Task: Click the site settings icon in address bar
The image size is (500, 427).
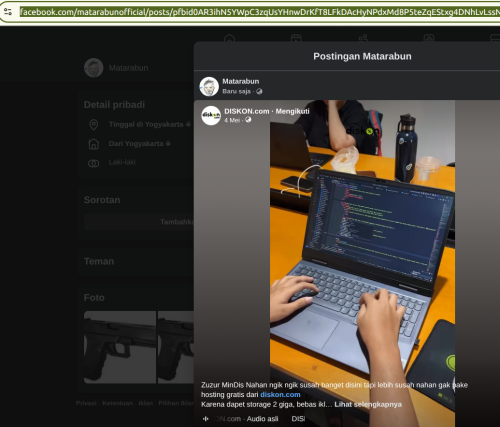Action: tap(8, 12)
